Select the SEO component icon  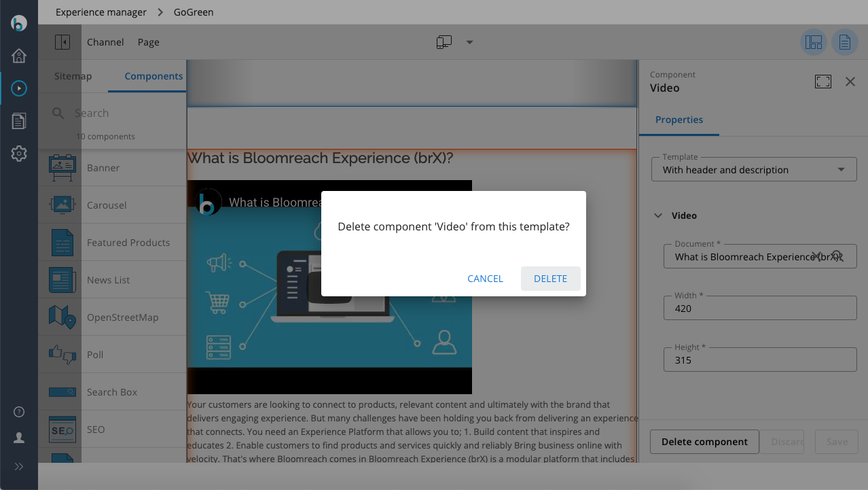[62, 430]
